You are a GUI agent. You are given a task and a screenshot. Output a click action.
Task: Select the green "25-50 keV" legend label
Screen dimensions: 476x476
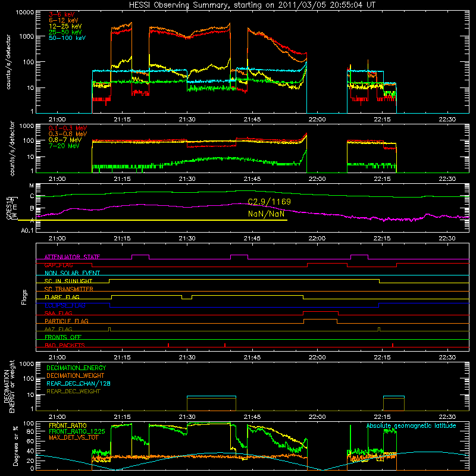[65, 32]
